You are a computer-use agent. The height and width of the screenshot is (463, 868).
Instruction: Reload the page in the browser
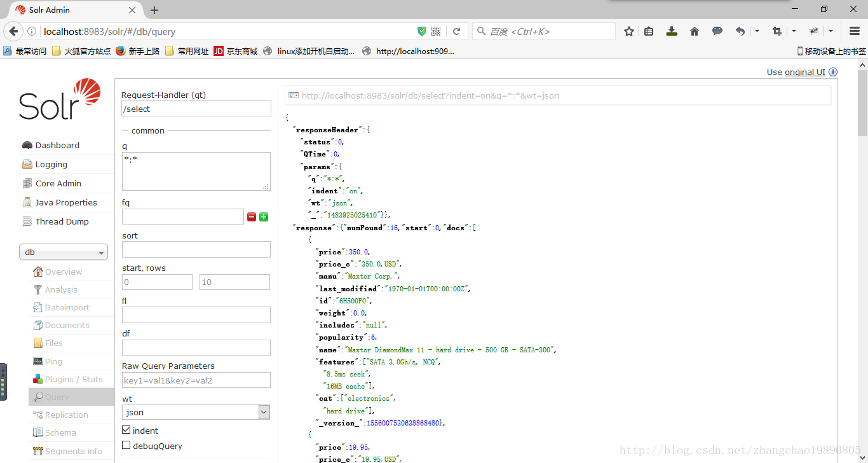click(456, 31)
